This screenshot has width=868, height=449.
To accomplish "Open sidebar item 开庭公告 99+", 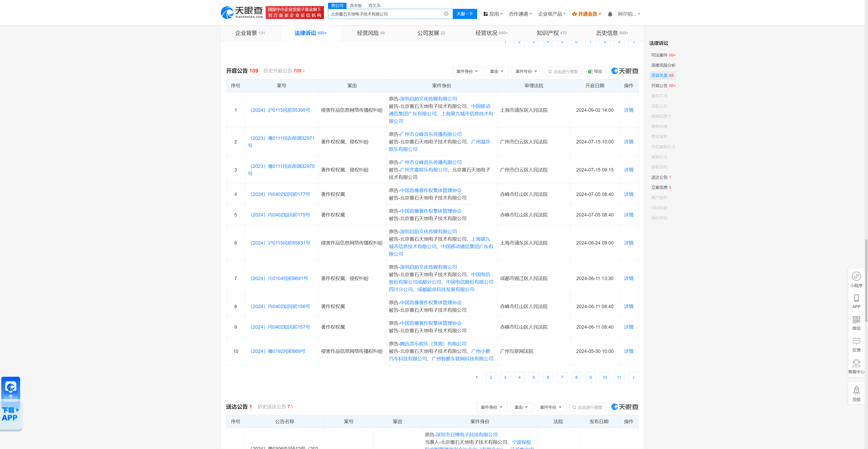I will click(x=663, y=86).
